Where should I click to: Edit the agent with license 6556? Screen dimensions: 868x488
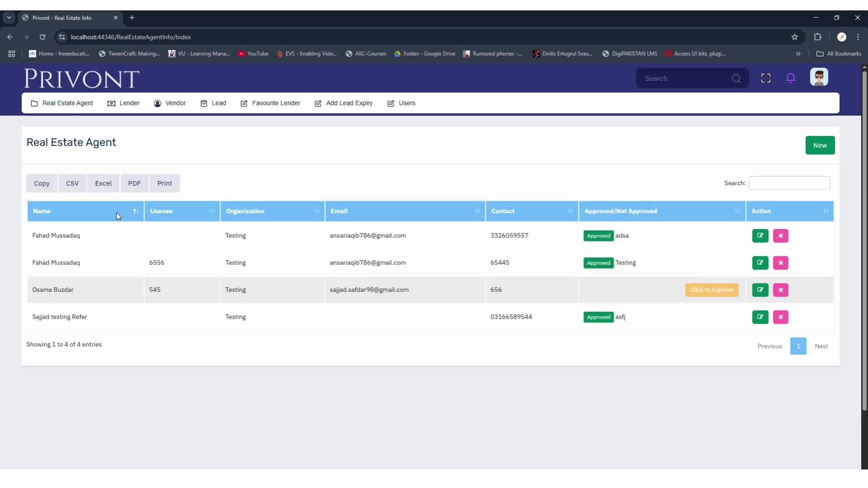click(760, 263)
